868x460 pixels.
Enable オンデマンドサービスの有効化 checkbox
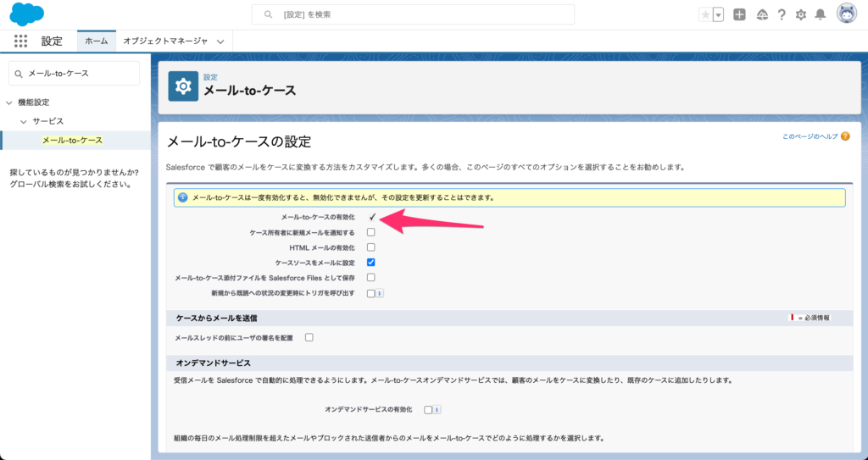428,410
